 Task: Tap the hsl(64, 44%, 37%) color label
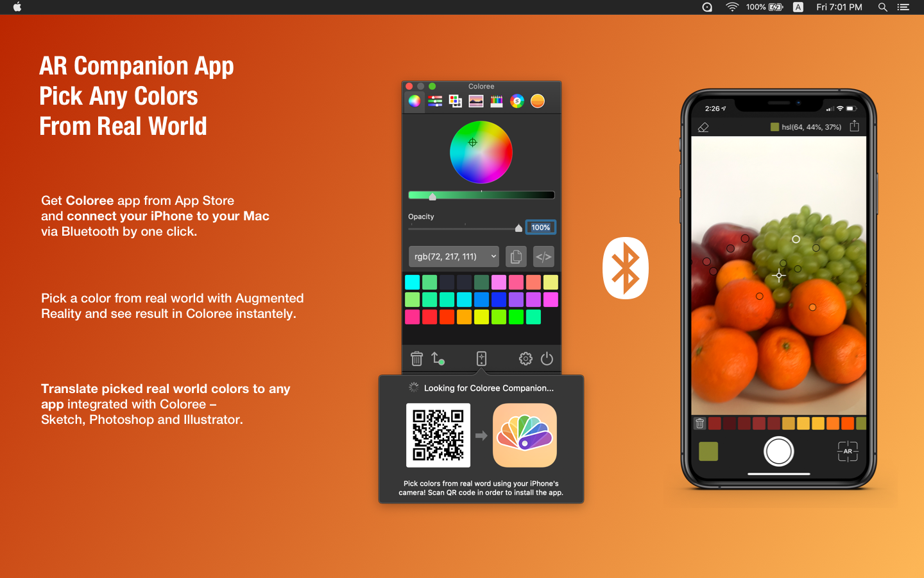(811, 127)
